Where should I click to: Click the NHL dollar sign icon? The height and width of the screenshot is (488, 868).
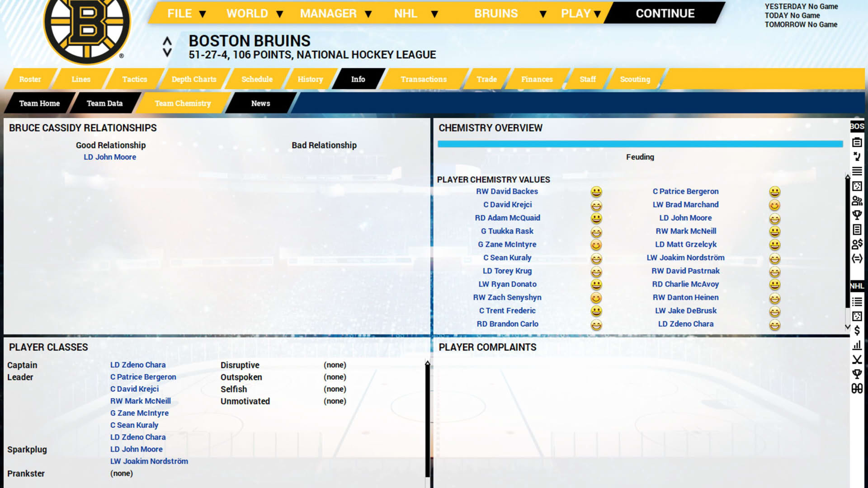[857, 331]
